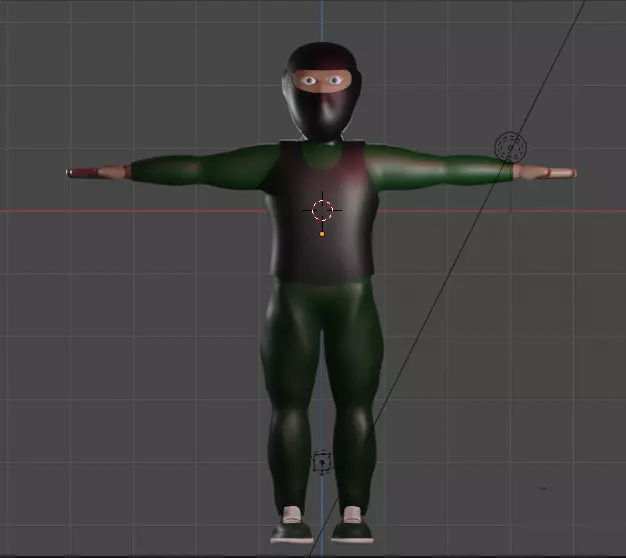Select the circular point light object
626x558 pixels.
[510, 148]
